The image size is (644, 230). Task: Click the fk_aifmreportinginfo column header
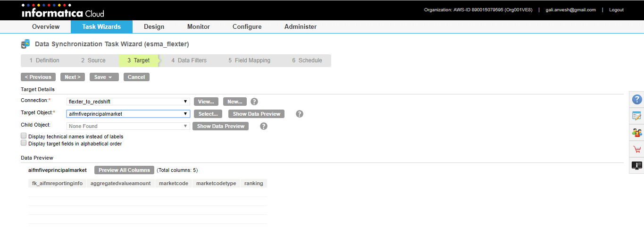58,183
